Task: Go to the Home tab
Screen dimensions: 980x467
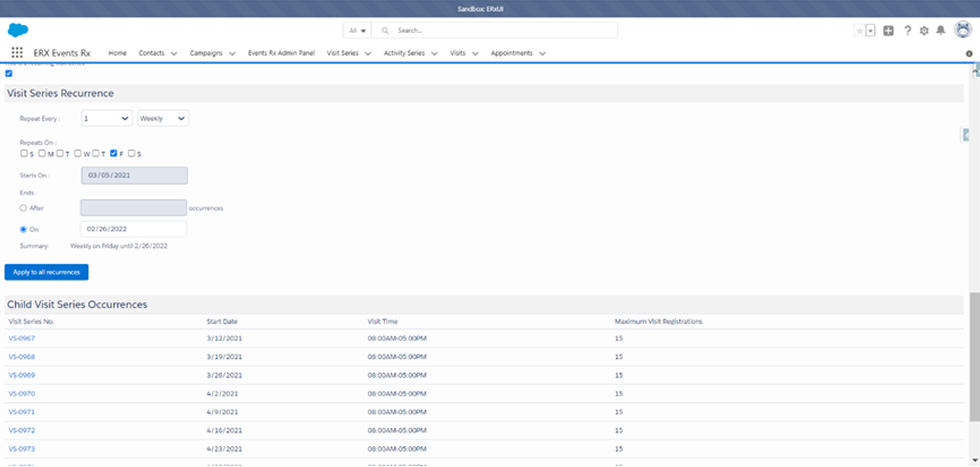Action: (x=117, y=53)
